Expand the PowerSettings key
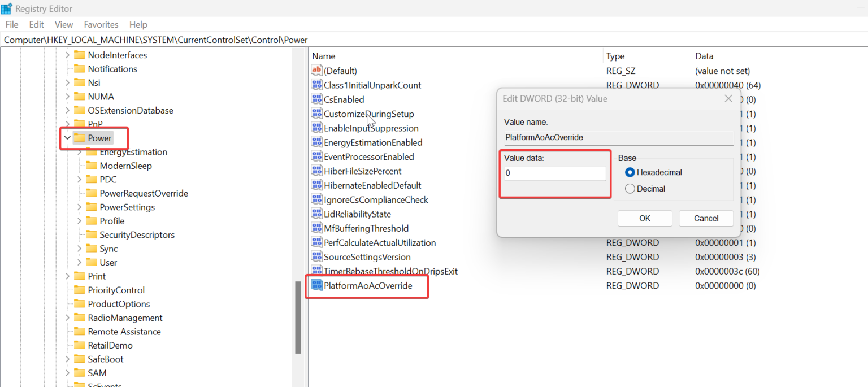The width and height of the screenshot is (868, 387). [x=79, y=207]
